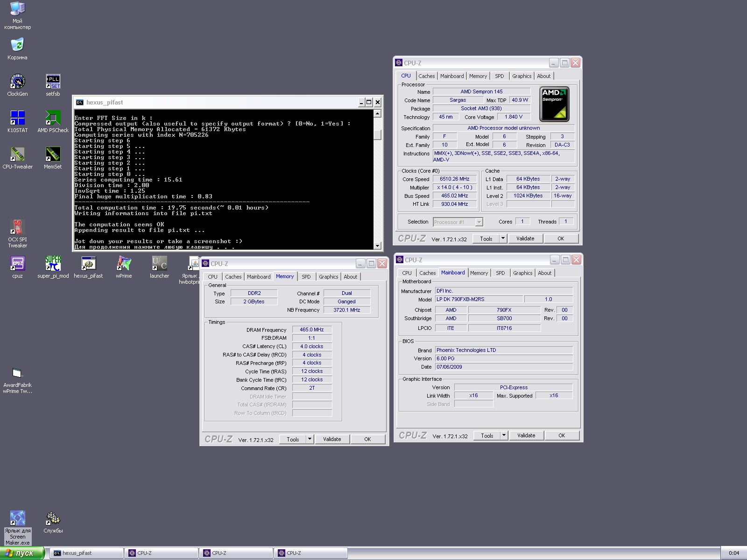Image resolution: width=747 pixels, height=560 pixels.
Task: Select About tab in CPU-Z mainboard window
Action: pyautogui.click(x=544, y=273)
